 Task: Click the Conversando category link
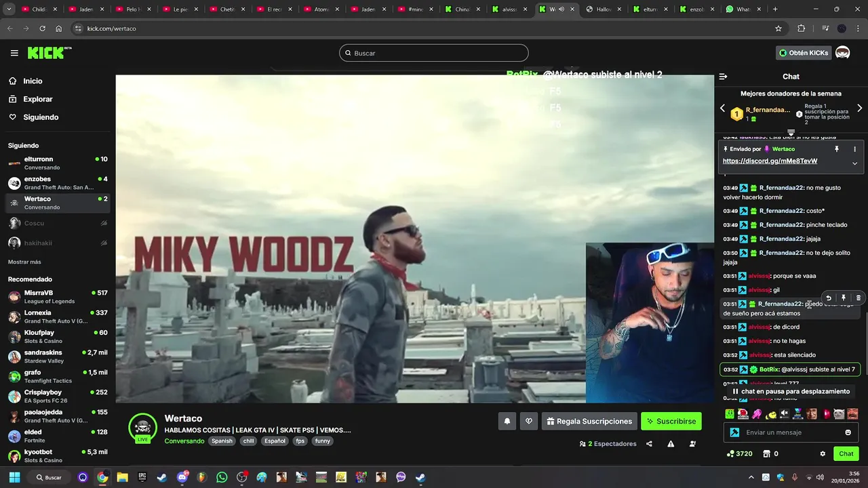(184, 441)
